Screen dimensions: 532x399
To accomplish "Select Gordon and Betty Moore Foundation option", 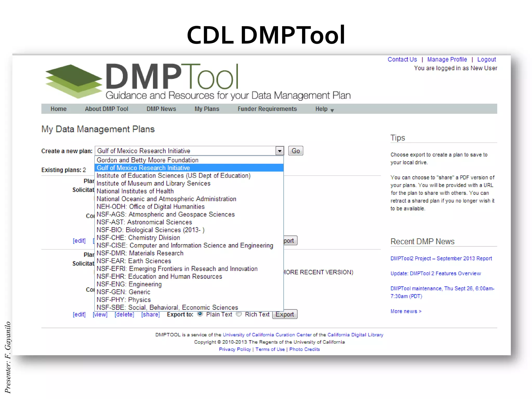I will pyautogui.click(x=189, y=160).
